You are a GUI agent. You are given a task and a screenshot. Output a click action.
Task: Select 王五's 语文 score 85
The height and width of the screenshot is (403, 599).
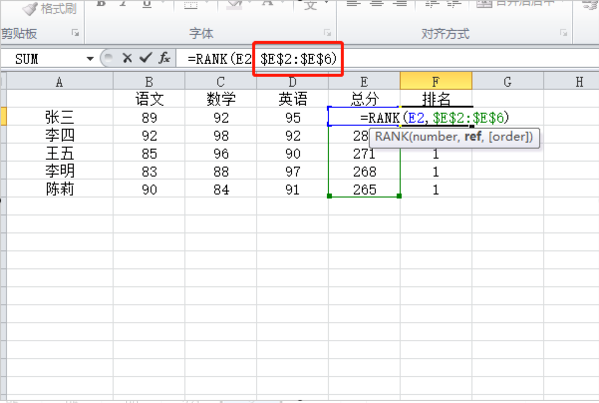(x=149, y=153)
